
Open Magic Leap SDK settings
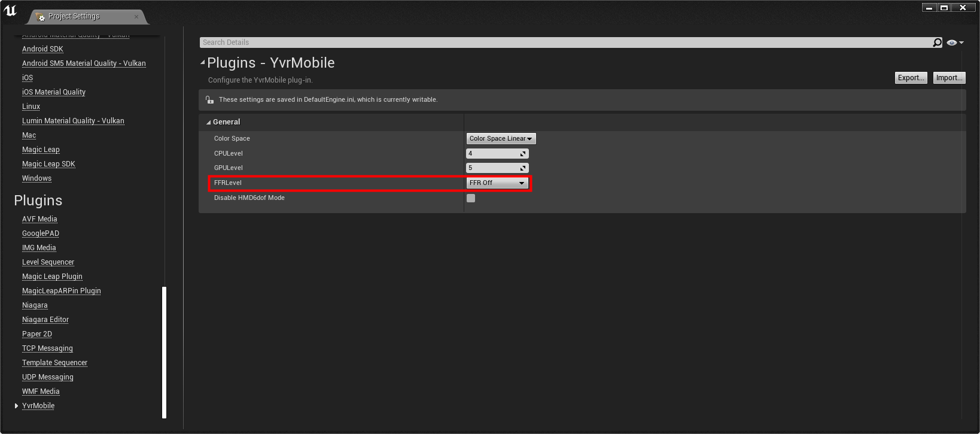pyautogui.click(x=48, y=164)
